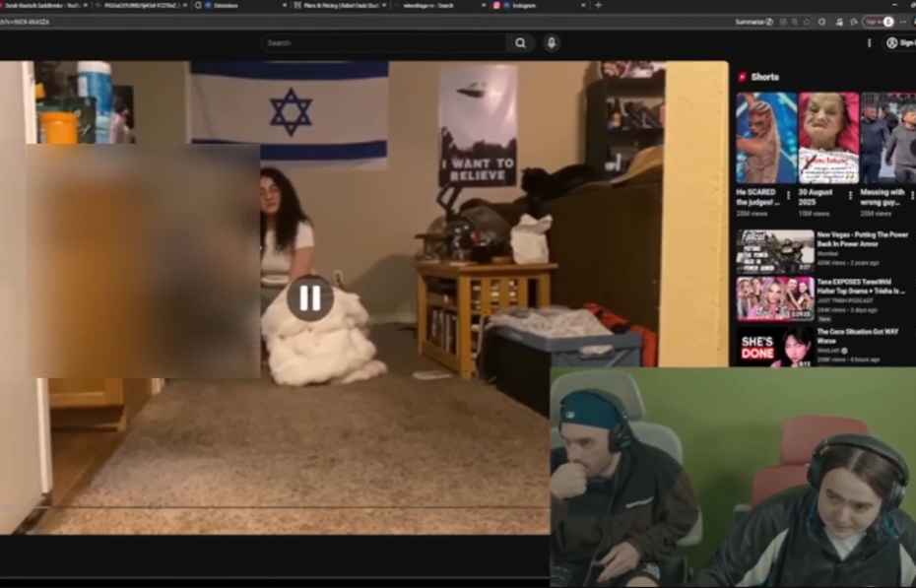916x588 pixels.
Task: Open YouTube settings three-dot menu
Action: pos(870,42)
